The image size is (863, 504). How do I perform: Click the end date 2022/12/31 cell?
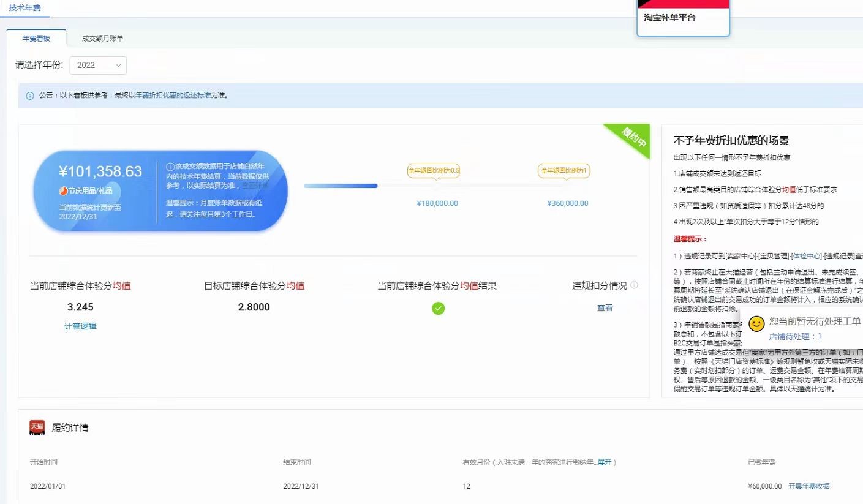tap(301, 486)
